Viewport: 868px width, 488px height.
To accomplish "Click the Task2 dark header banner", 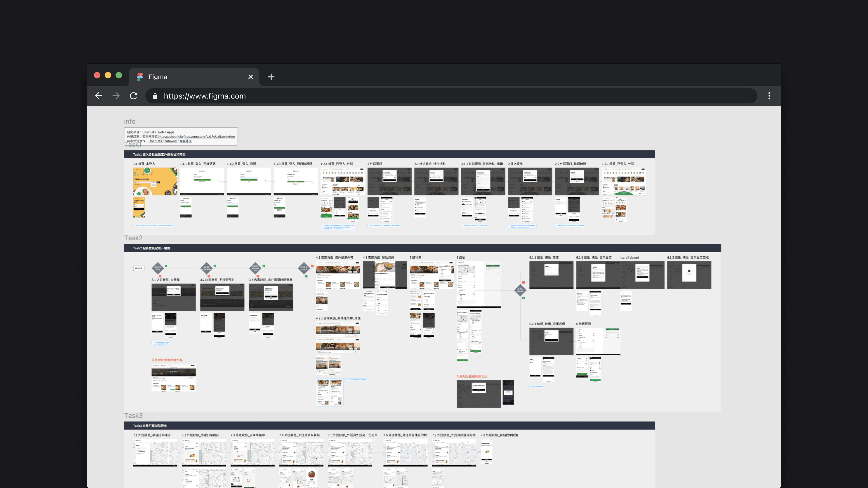I will pos(422,248).
